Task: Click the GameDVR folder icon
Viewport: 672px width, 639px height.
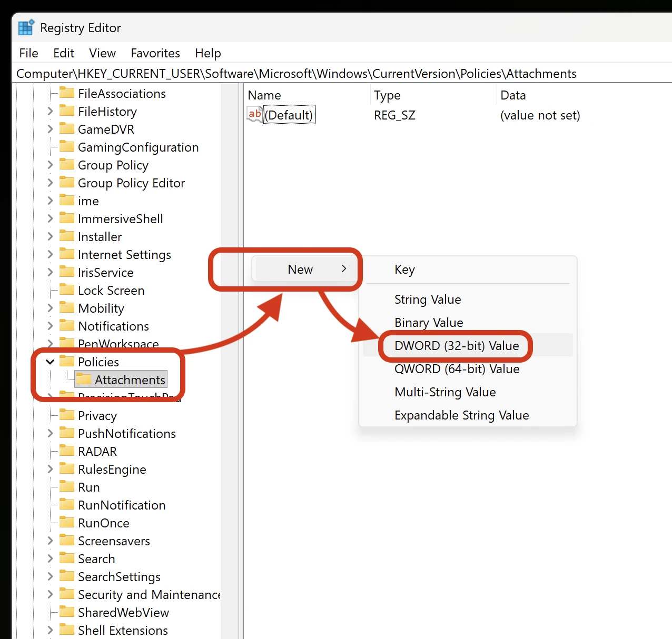Action: [x=67, y=129]
